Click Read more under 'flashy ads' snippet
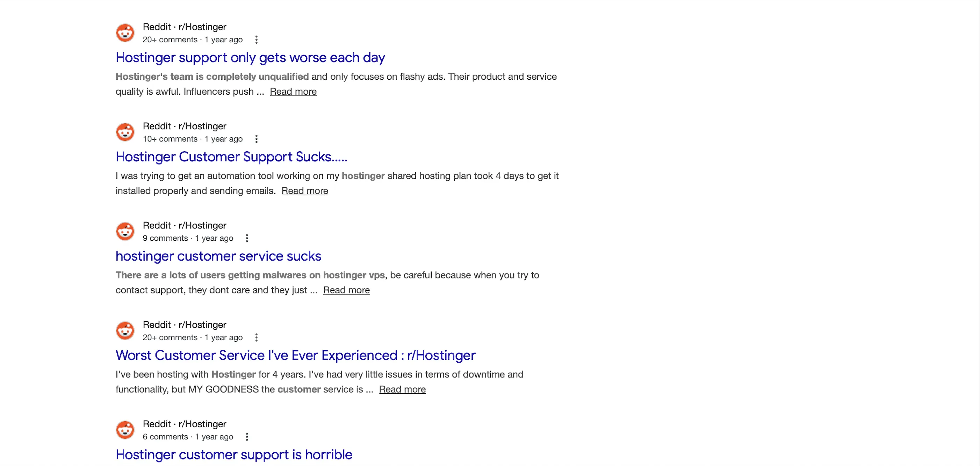980x466 pixels. (x=293, y=92)
